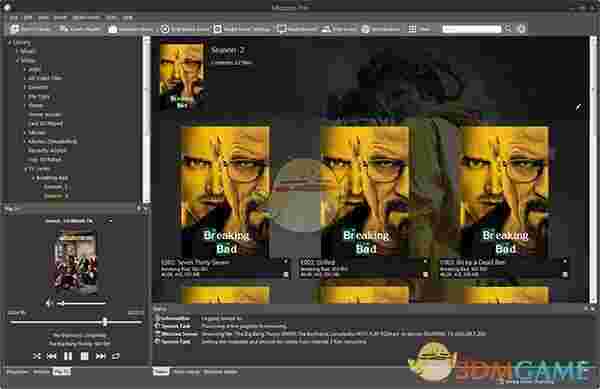The height and width of the screenshot is (389, 600).
Task: Select Season 1 in the library tree
Action: (55, 187)
